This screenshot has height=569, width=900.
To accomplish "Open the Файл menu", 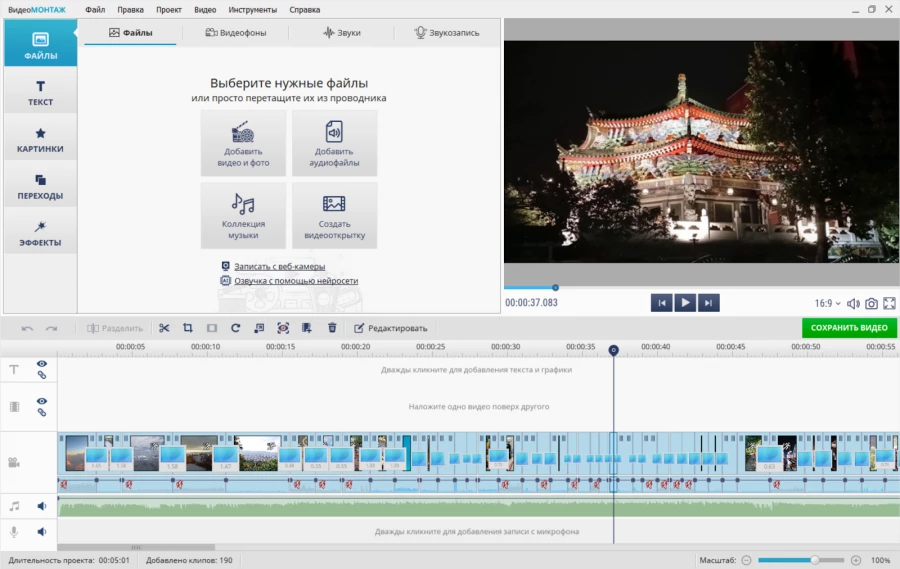I will [95, 10].
